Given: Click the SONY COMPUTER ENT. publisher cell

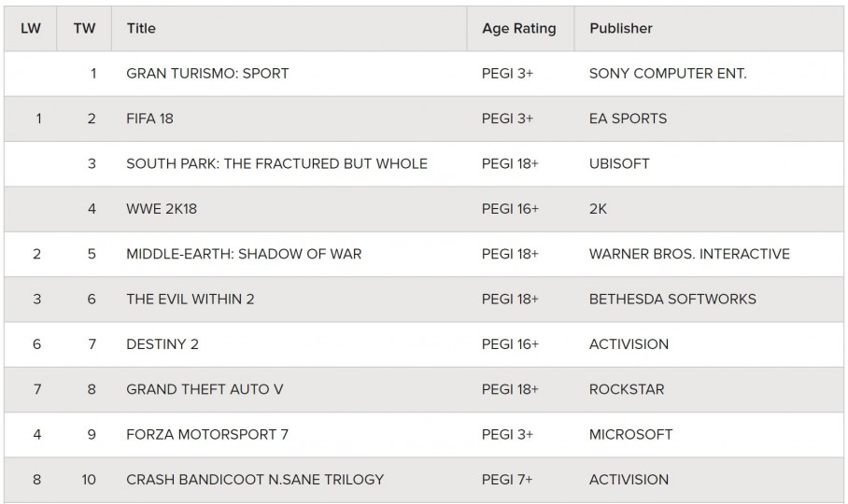Looking at the screenshot, I should click(x=668, y=74).
